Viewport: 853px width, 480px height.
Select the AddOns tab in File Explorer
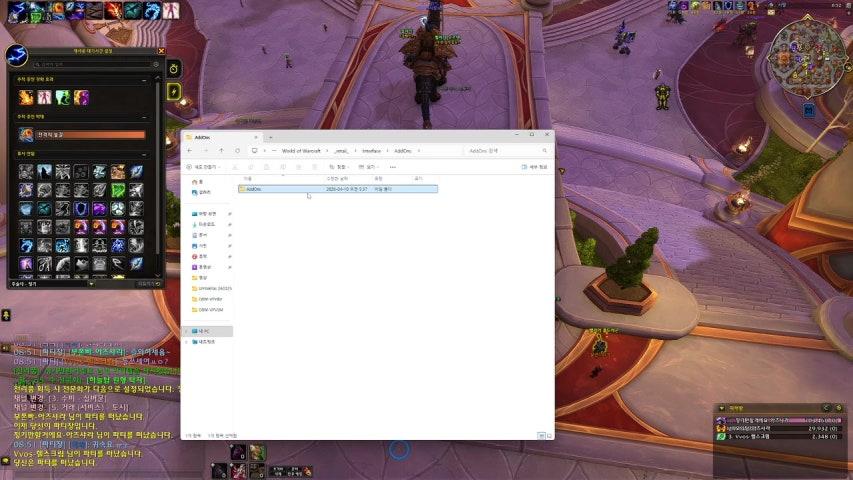tap(220, 137)
